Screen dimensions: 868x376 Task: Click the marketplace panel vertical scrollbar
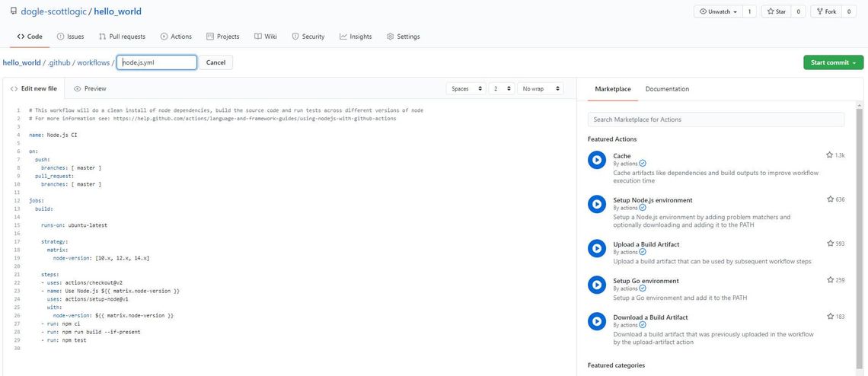tap(860, 228)
